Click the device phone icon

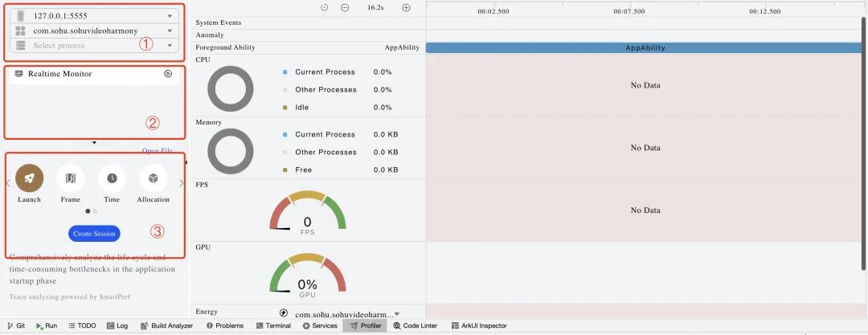pyautogui.click(x=20, y=16)
